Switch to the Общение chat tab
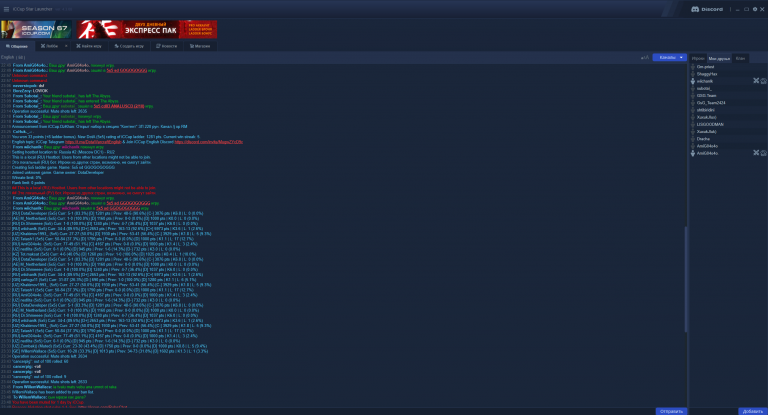Image resolution: width=768 pixels, height=415 pixels. [17, 46]
